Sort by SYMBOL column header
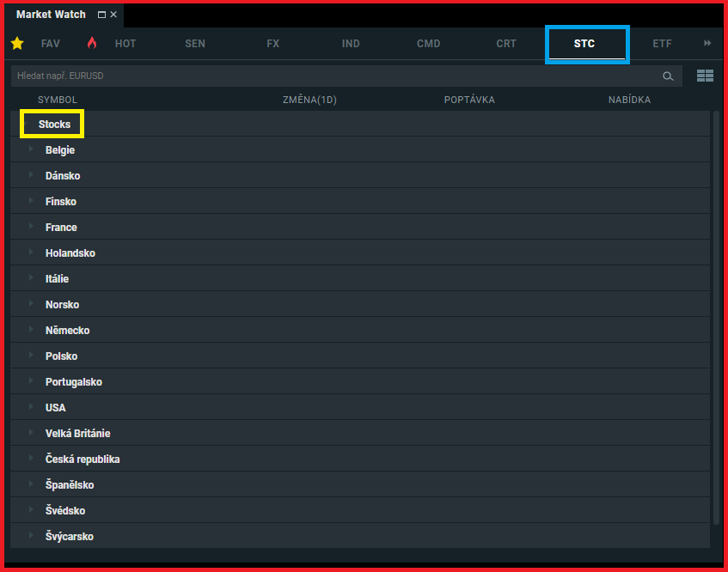 coord(58,100)
